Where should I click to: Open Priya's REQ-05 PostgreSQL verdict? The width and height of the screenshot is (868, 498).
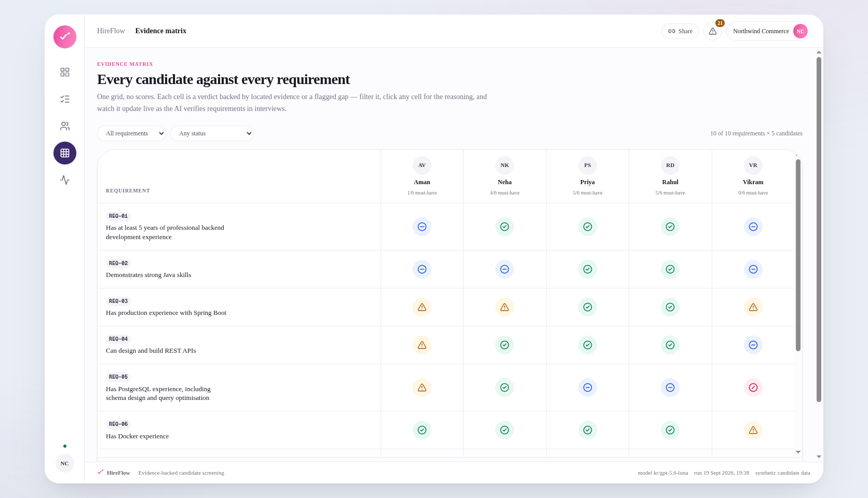[588, 388]
